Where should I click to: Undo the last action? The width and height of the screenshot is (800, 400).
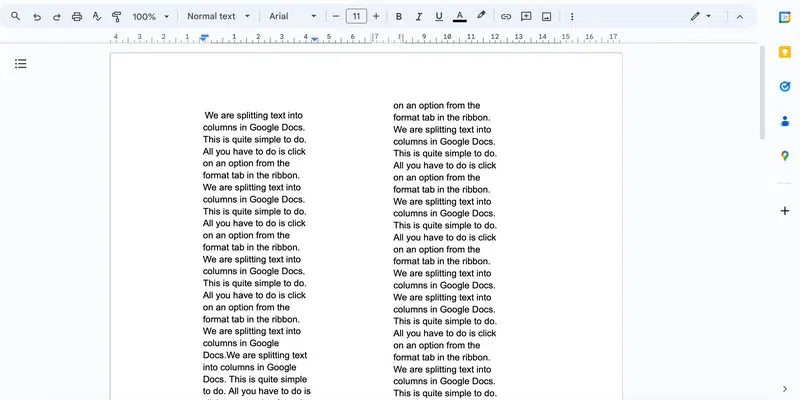click(37, 16)
